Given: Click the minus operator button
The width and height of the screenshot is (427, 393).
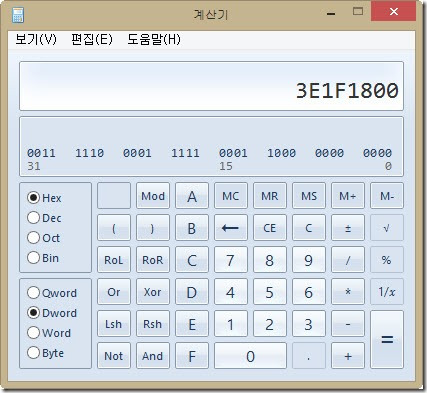Looking at the screenshot, I should point(348,324).
